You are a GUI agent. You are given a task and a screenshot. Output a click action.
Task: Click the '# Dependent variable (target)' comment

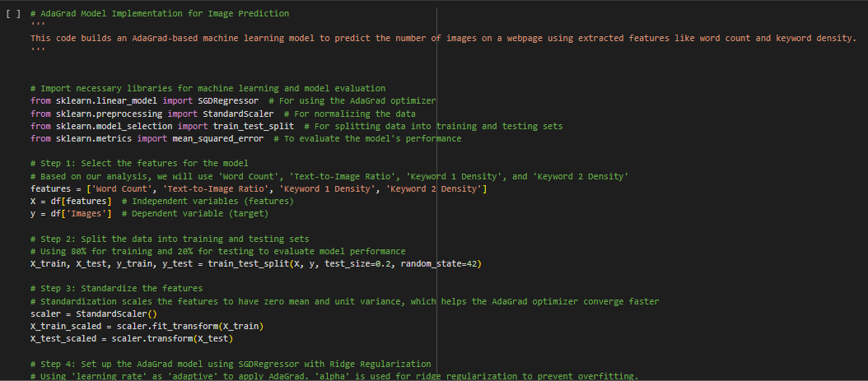point(195,214)
